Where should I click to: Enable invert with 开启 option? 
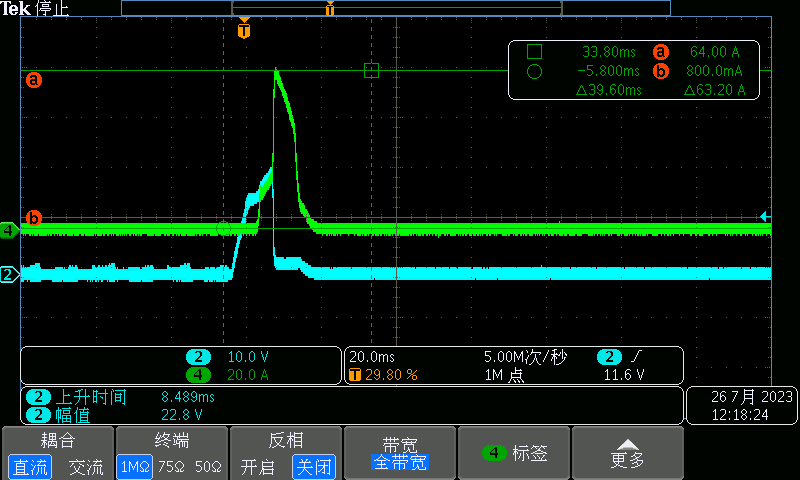point(257,467)
